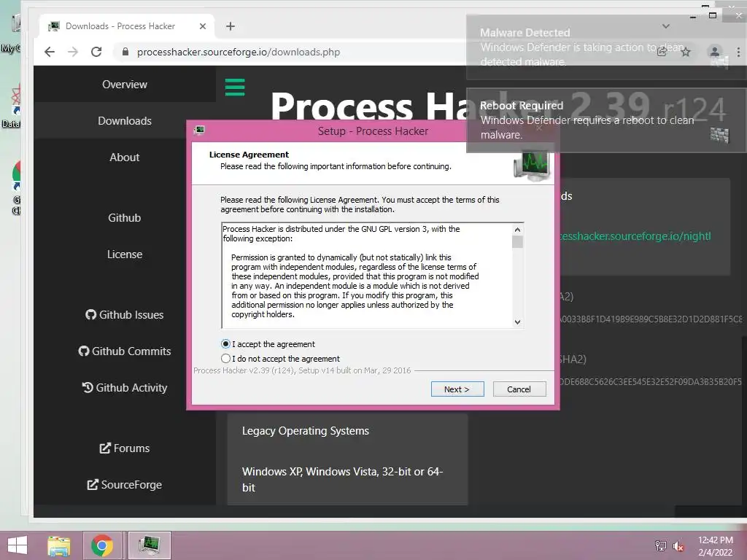Click the Reboot Required notification
Screen dimensions: 747x560
[x=606, y=120]
